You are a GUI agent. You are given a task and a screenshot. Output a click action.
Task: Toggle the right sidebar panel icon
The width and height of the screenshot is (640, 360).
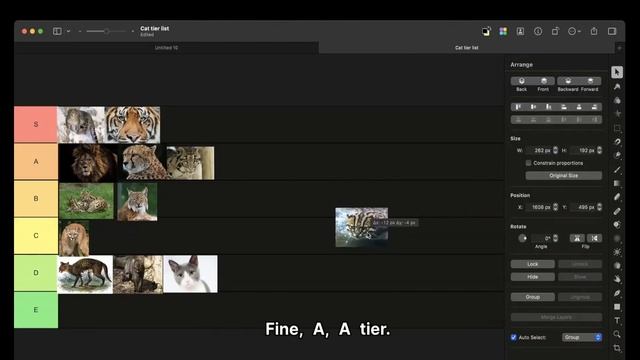point(612,31)
